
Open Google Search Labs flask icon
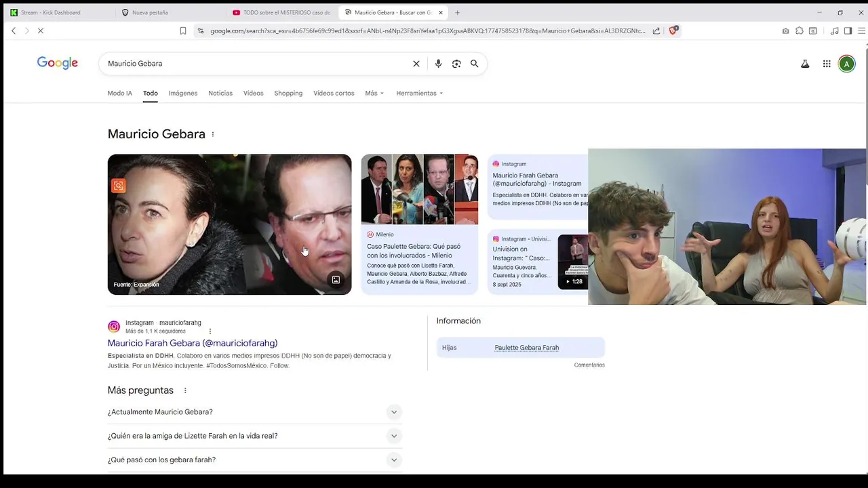coord(805,64)
